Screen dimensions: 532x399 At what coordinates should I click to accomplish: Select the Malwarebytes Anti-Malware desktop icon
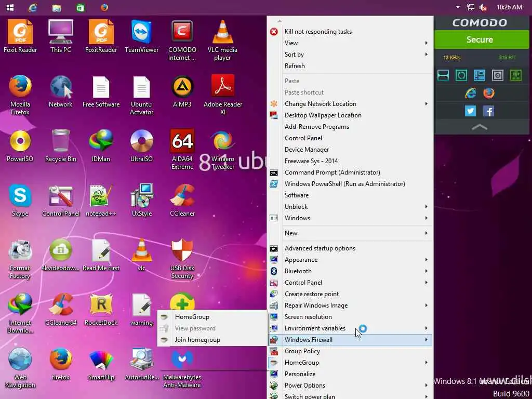(182, 368)
